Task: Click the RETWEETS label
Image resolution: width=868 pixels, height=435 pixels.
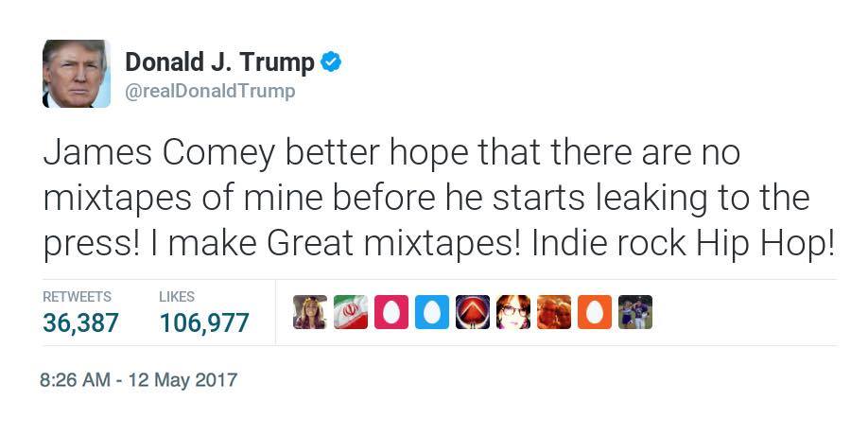Action: (x=77, y=297)
